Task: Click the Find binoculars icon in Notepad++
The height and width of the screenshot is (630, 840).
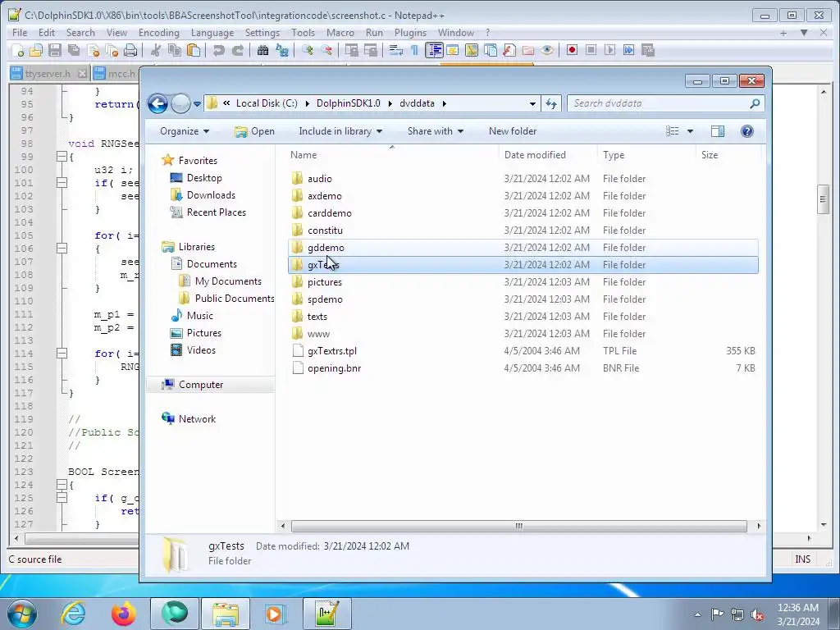Action: (x=262, y=50)
